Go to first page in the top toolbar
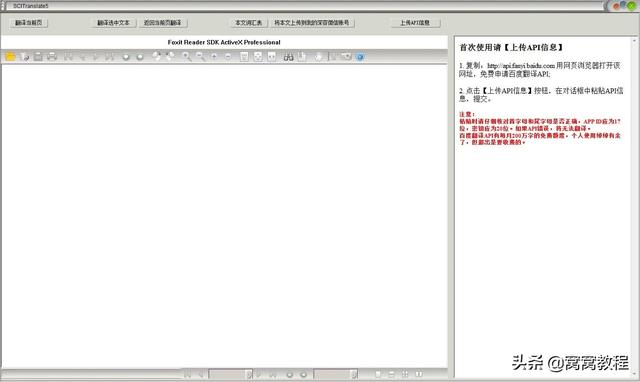The width and height of the screenshot is (640, 382). pos(68,57)
